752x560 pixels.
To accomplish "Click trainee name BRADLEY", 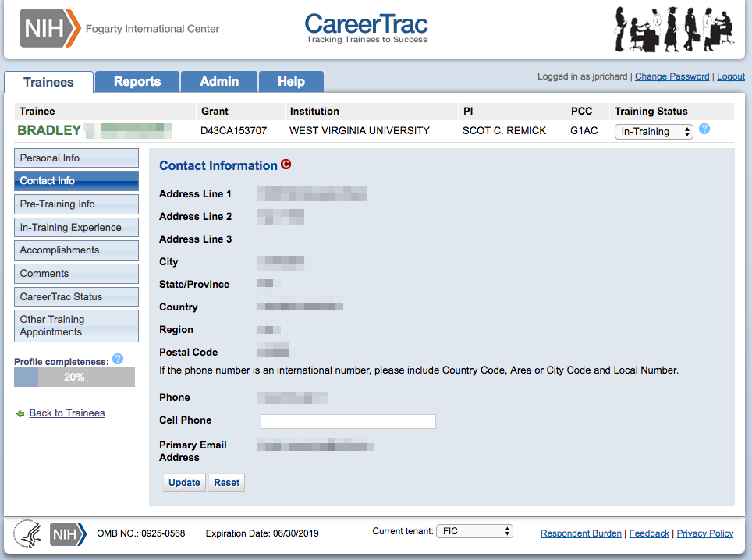I will coord(49,130).
